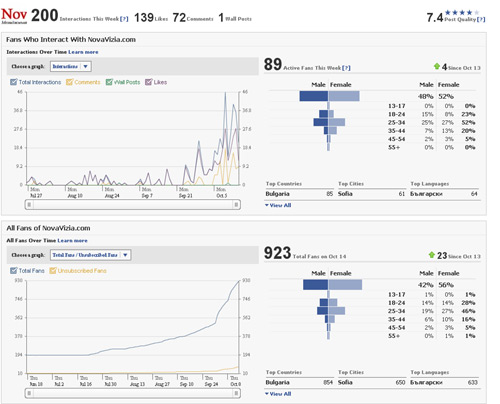Open Total Fans / Unsubscribed Fans graph dropdown
The height and width of the screenshot is (404, 500).
point(91,255)
